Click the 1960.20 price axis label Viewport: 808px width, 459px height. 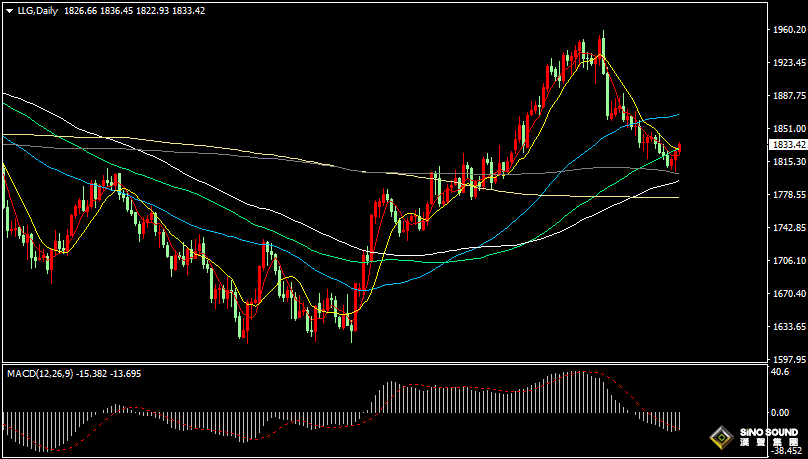click(788, 30)
